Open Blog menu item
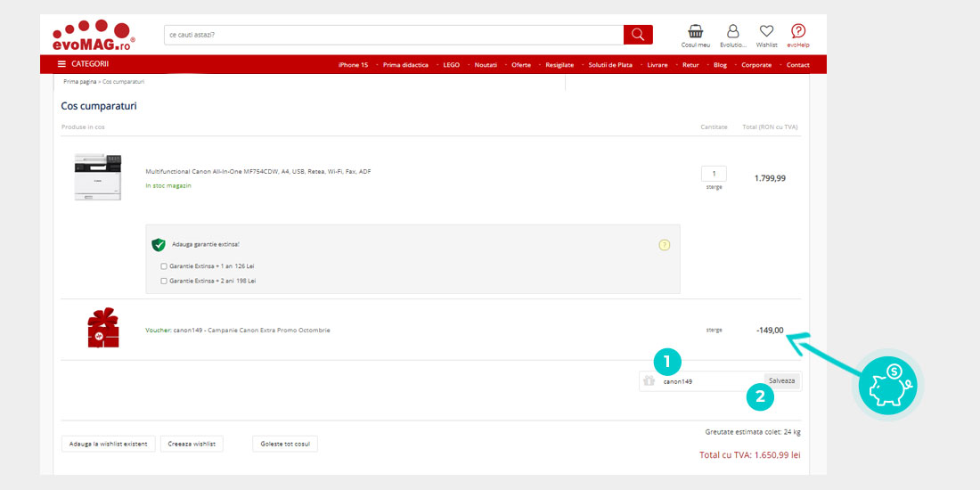 (x=720, y=65)
